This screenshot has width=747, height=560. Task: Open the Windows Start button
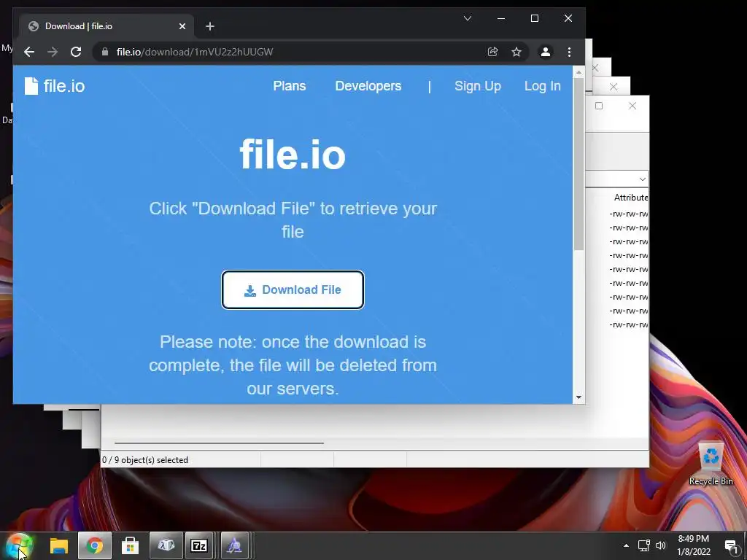coord(19,546)
